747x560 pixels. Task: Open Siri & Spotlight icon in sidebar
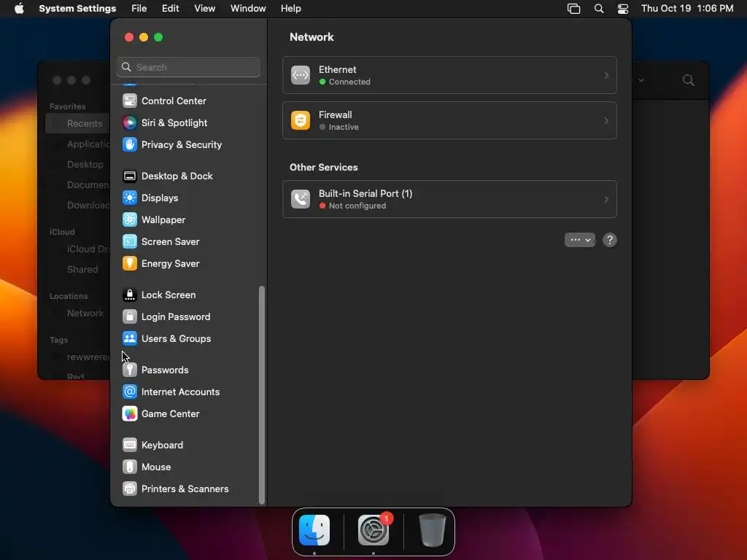click(x=130, y=122)
